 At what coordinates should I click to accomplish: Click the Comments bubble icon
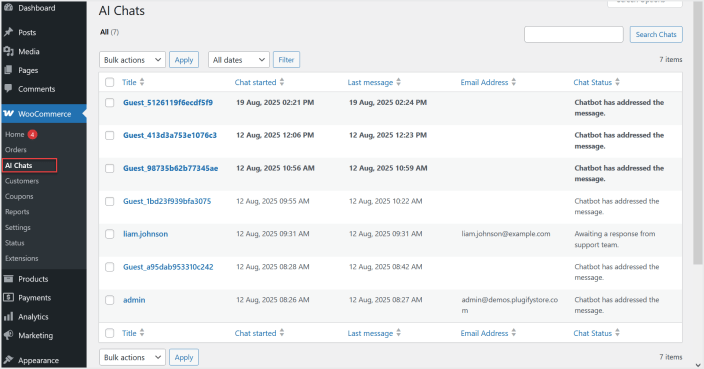click(8, 88)
